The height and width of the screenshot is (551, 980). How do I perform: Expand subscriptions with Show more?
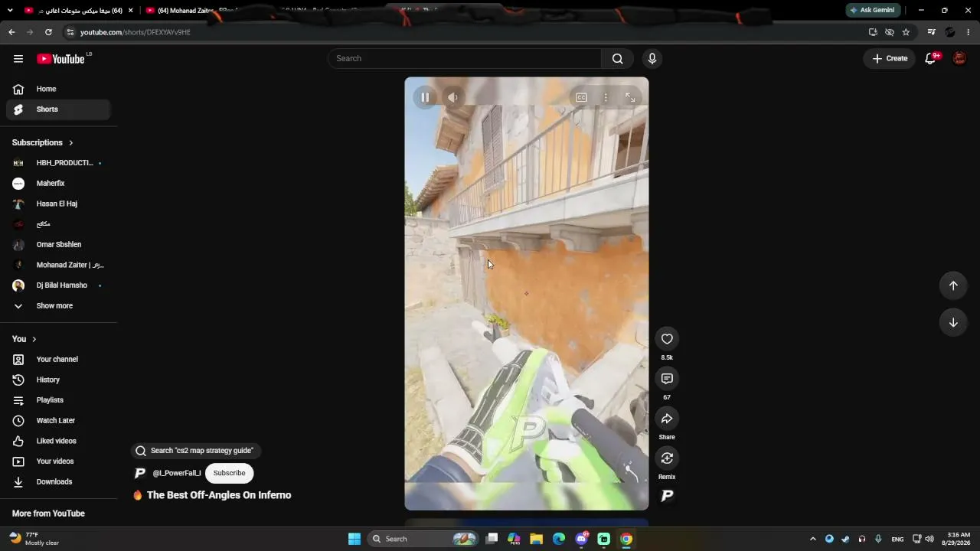(58, 306)
